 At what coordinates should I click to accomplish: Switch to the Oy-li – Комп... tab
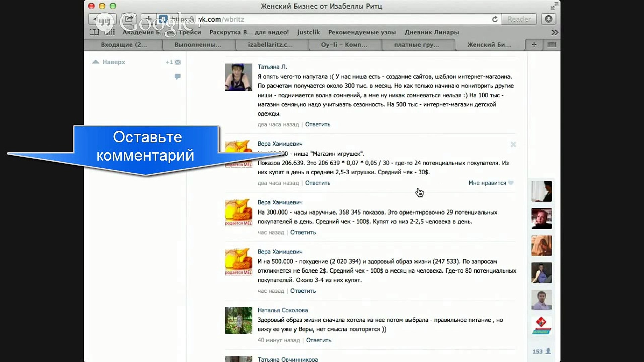[344, 45]
